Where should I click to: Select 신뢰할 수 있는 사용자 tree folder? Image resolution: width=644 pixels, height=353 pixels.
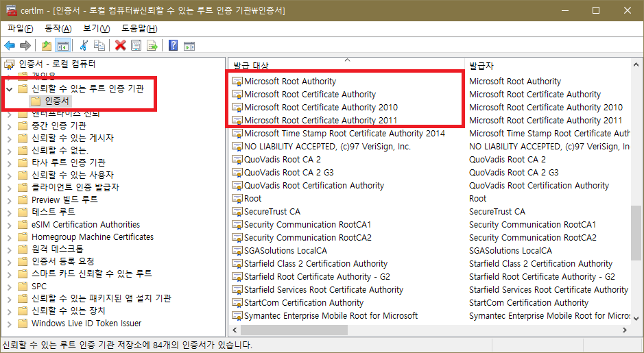(72, 175)
